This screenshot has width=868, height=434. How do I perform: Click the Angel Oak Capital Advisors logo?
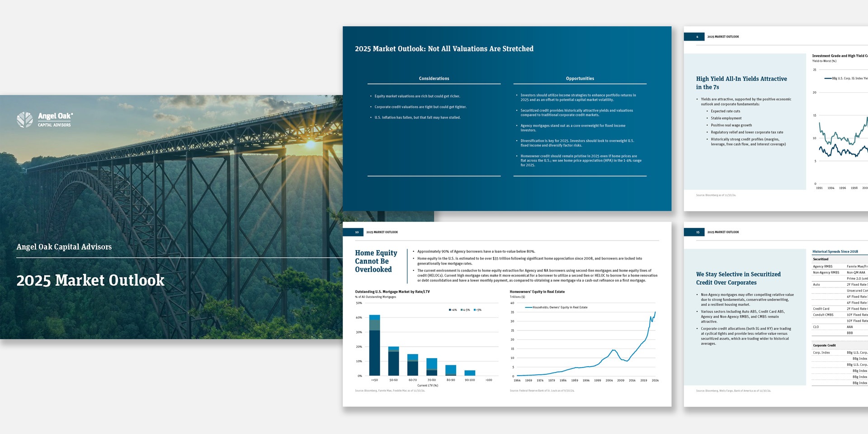tap(45, 120)
